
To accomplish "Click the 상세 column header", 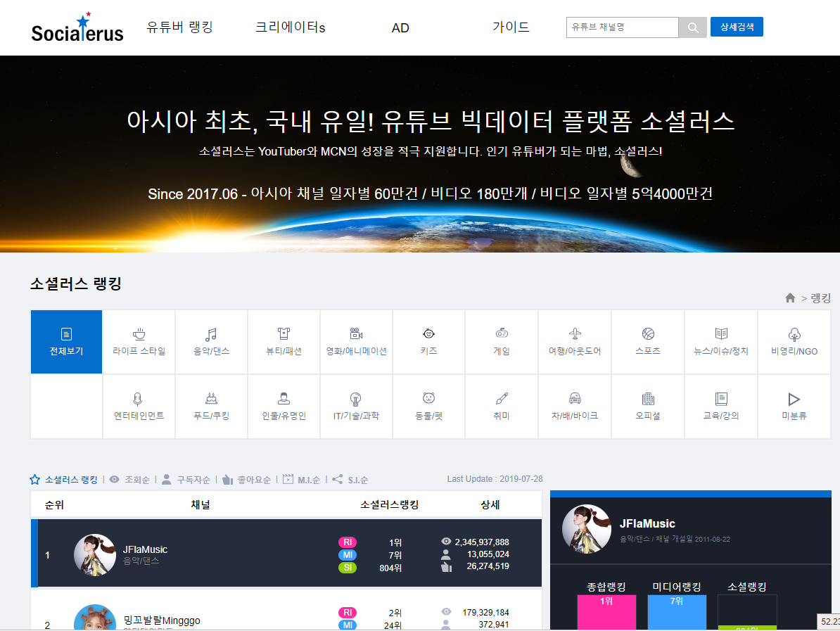I will tap(490, 504).
